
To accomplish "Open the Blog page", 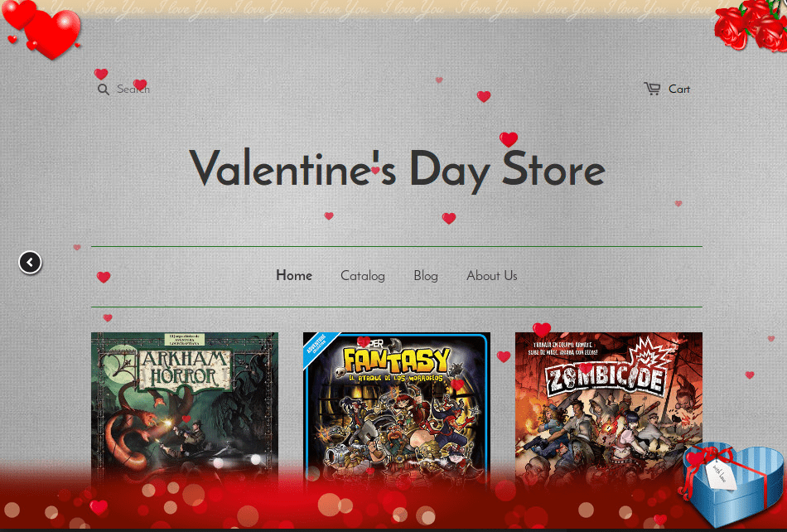I will [x=426, y=276].
